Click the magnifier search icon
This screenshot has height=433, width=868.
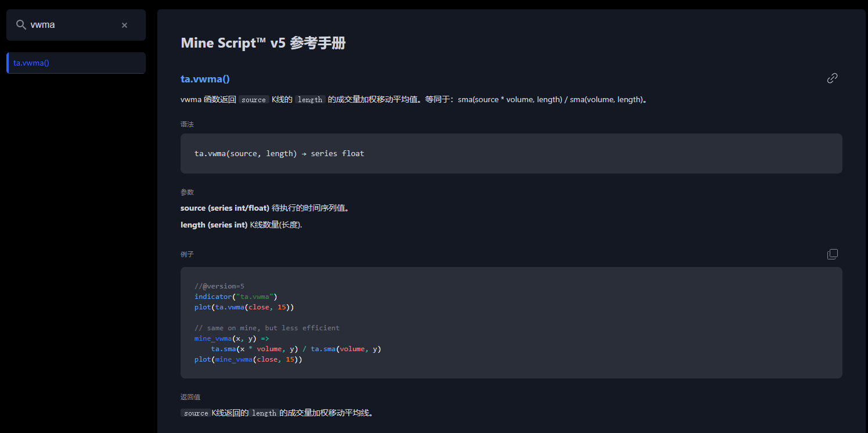point(21,25)
